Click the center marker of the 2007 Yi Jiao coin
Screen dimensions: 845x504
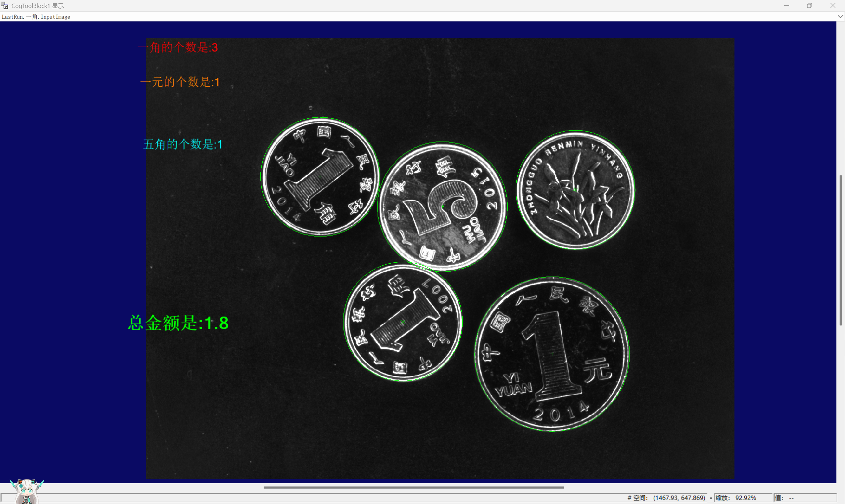pos(403,322)
